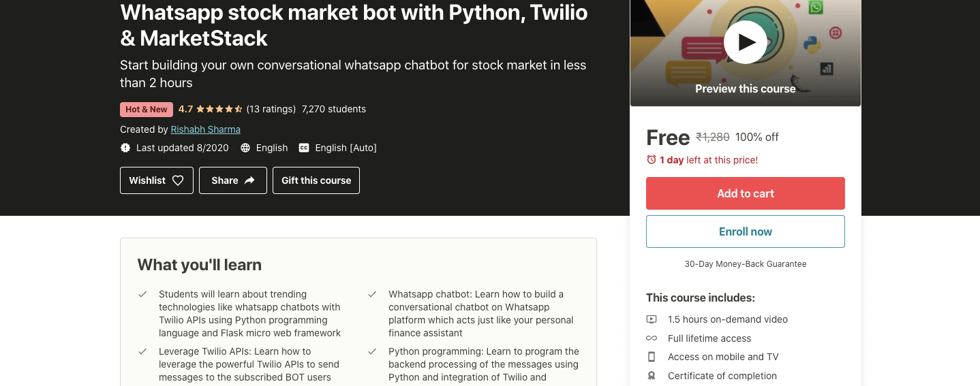The image size is (980, 386).
Task: Click the English language text
Action: 272,148
